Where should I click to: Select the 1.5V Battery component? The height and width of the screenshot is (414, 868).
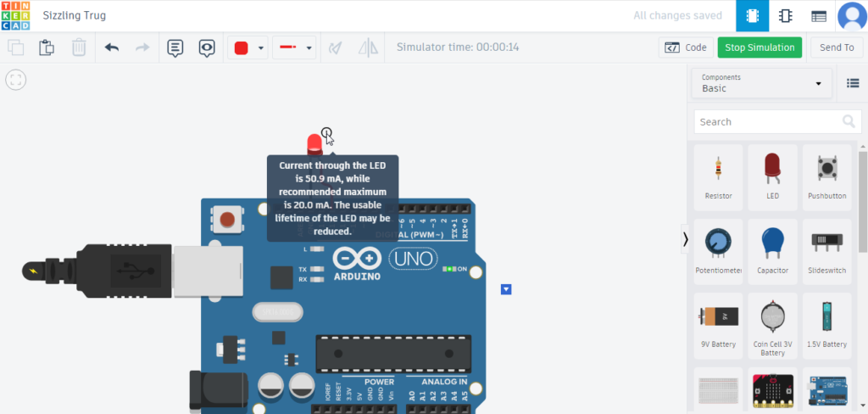[x=826, y=326]
